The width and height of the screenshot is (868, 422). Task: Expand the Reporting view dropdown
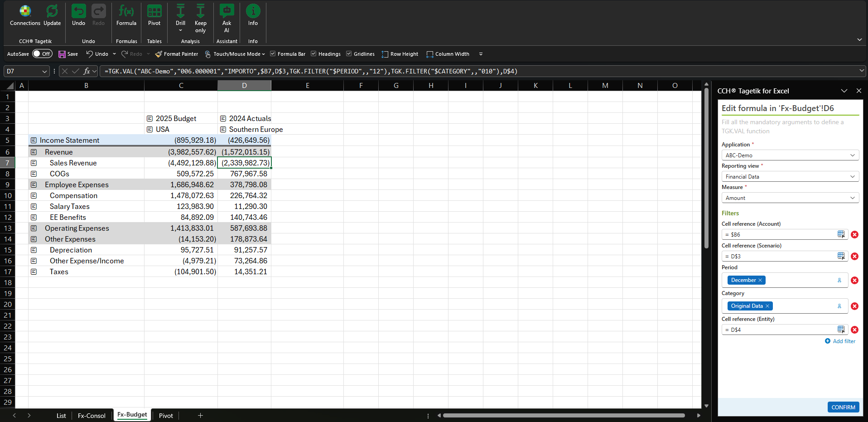790,176
